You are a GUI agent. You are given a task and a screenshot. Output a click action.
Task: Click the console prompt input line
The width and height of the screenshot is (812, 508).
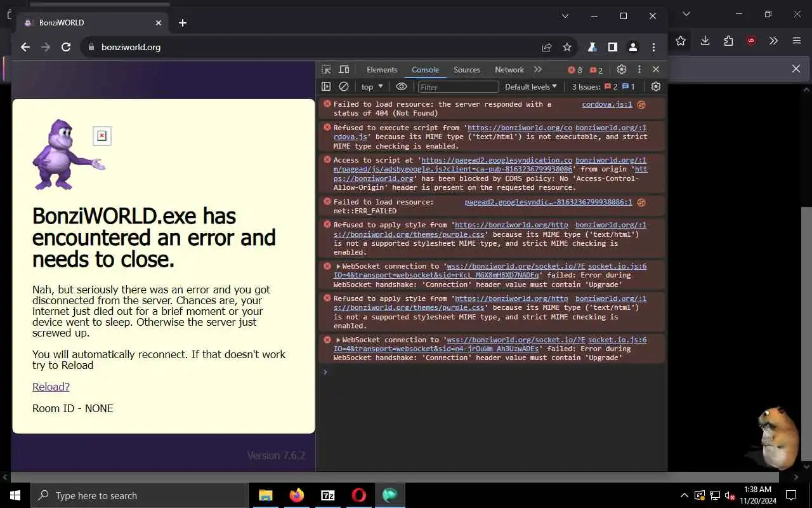pyautogui.click(x=495, y=372)
